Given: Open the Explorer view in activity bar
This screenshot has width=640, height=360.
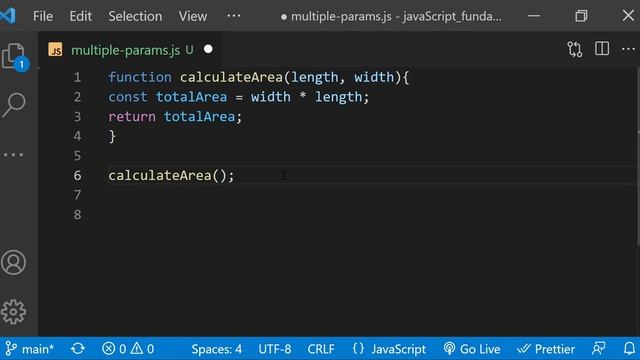Looking at the screenshot, I should (13, 56).
